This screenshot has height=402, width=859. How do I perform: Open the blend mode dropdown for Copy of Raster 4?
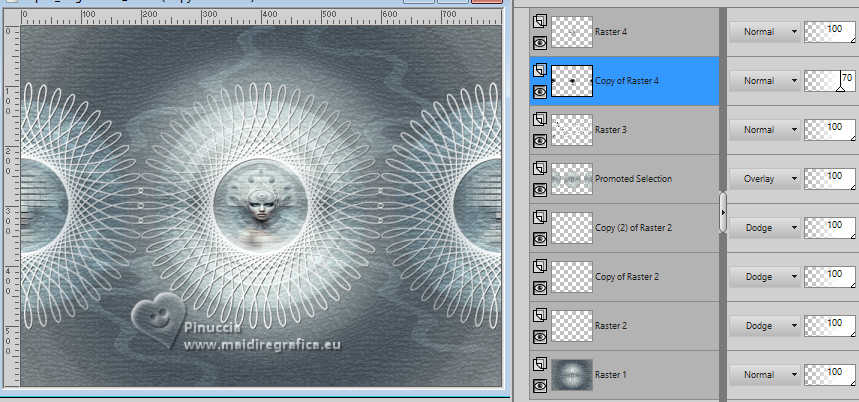(765, 81)
